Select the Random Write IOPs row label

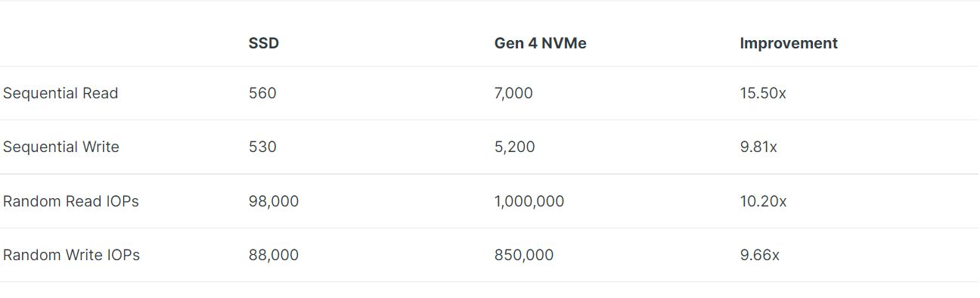72,255
